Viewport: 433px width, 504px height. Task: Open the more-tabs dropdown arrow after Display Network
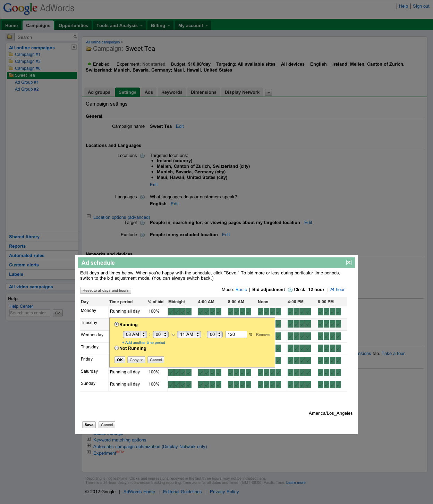269,92
